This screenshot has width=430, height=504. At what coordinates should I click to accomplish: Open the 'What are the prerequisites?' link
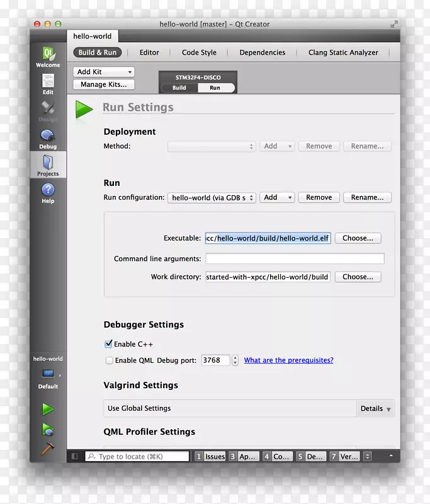288,360
